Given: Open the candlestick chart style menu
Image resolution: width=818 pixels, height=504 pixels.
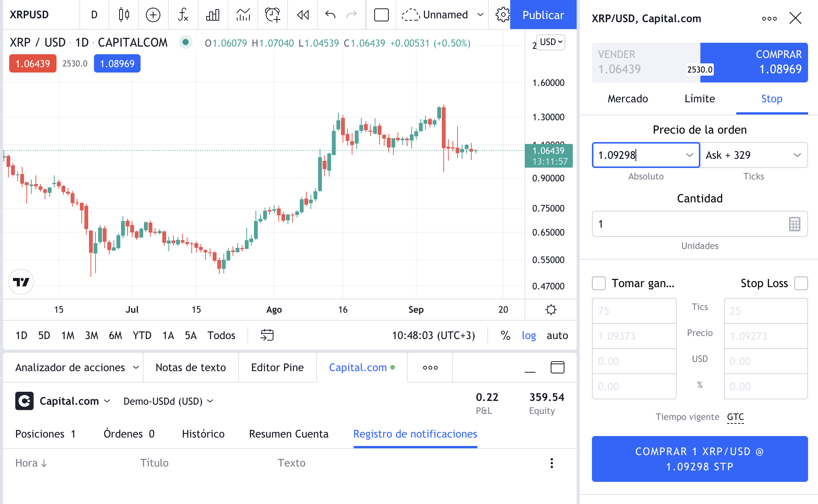Looking at the screenshot, I should point(124,15).
